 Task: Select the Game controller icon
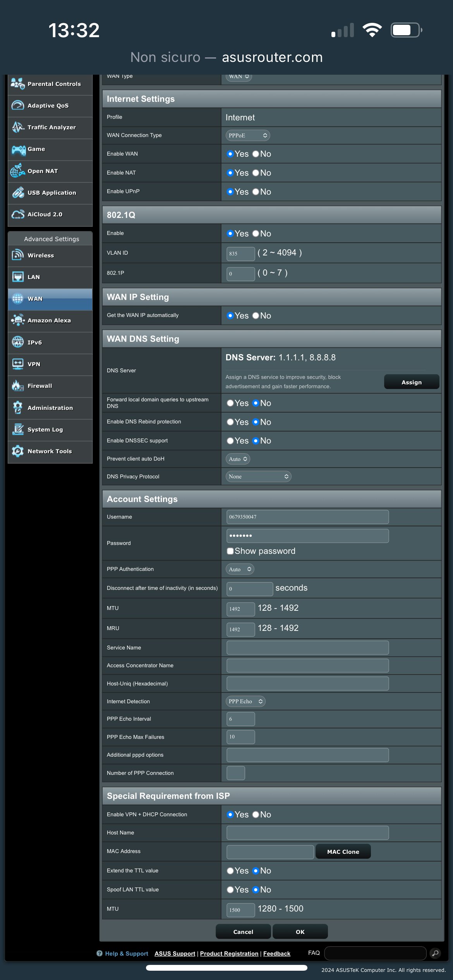(18, 149)
